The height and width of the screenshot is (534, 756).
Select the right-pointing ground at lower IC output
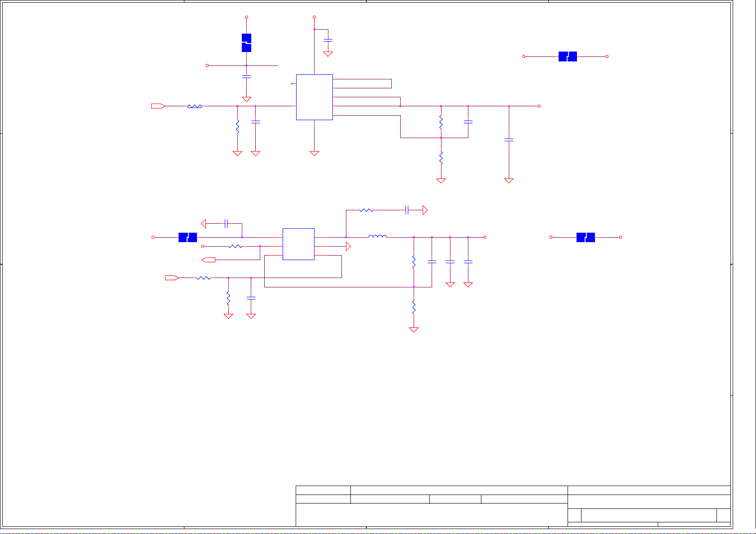pyautogui.click(x=348, y=246)
